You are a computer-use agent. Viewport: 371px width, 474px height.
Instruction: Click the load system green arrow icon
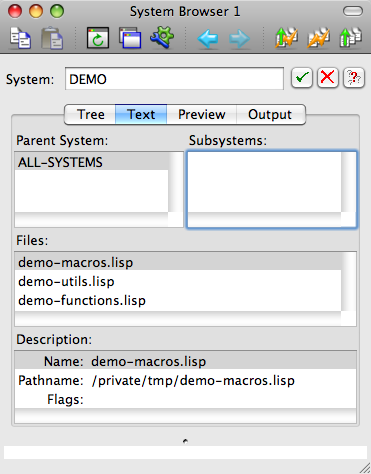(x=350, y=38)
